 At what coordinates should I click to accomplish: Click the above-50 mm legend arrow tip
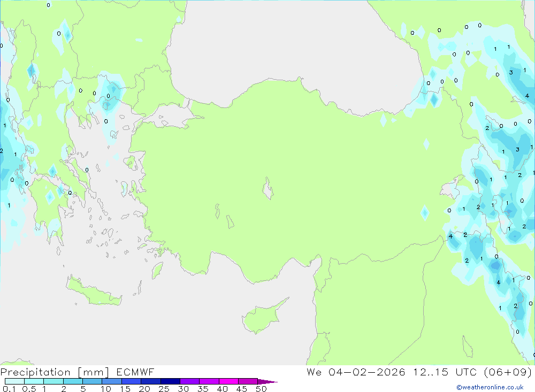coord(267,382)
